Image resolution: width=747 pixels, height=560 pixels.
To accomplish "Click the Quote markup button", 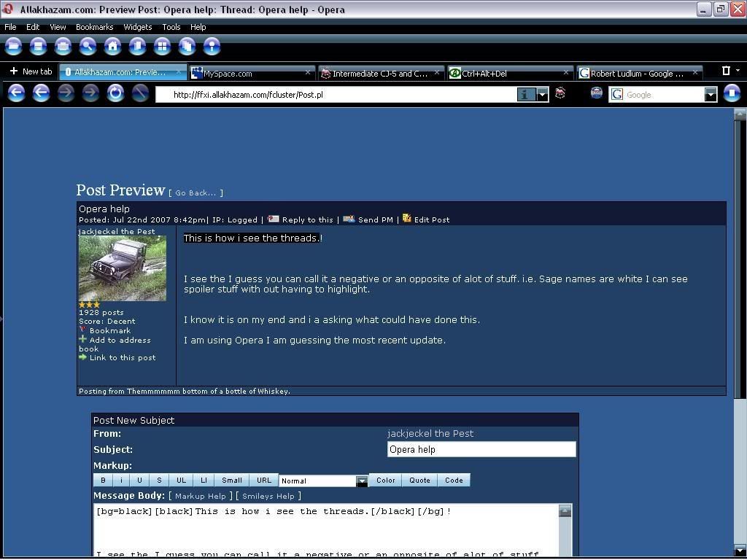I will tap(419, 480).
